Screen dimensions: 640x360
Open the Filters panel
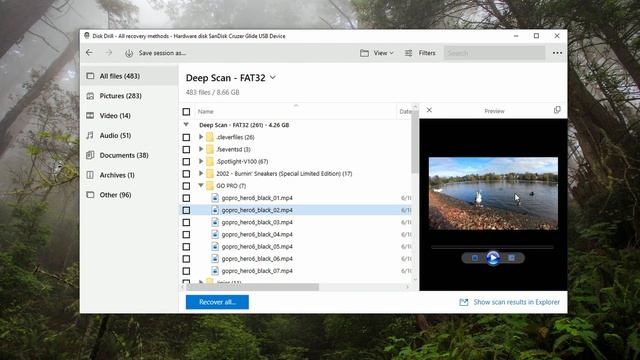tap(427, 53)
